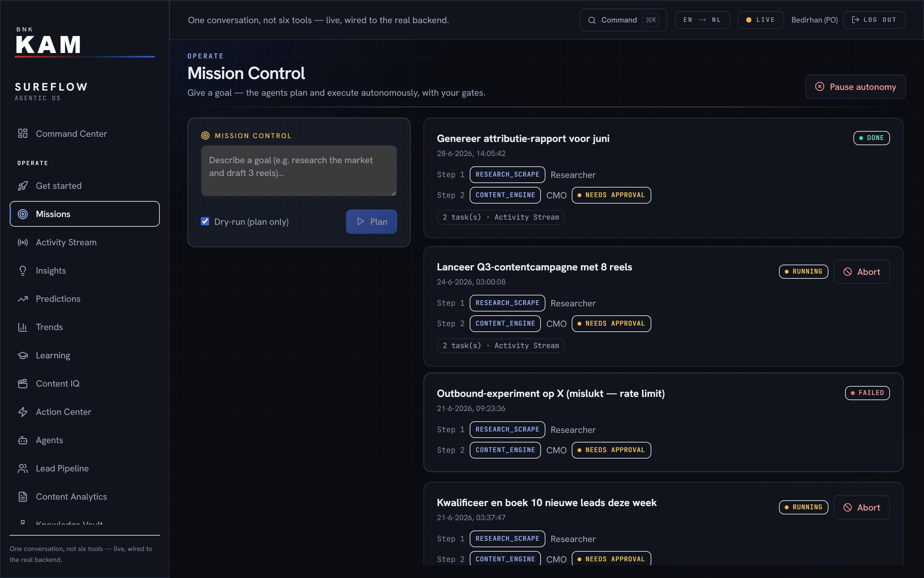Click the Get started rocket icon
This screenshot has height=578, width=924.
coord(23,186)
